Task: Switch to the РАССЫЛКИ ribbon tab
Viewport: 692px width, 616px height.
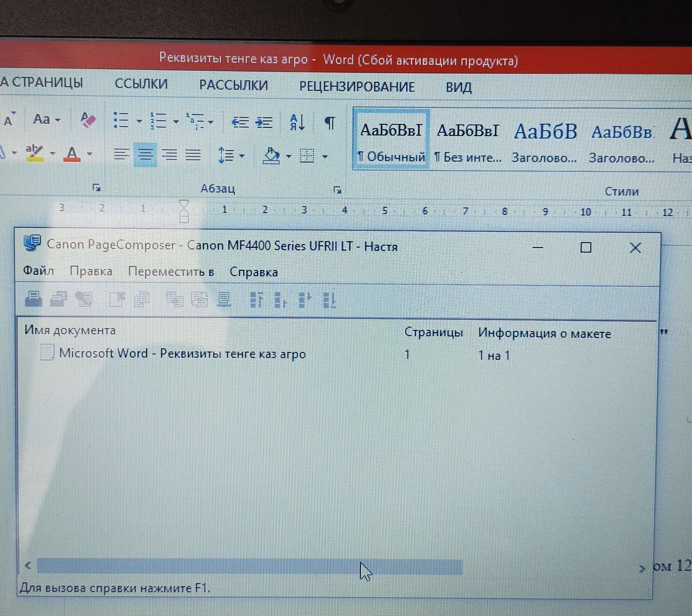Action: (x=233, y=85)
